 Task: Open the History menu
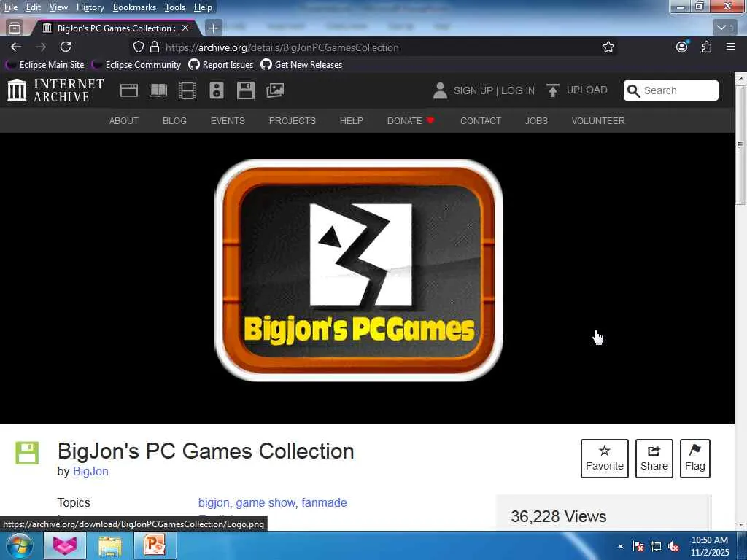(90, 7)
